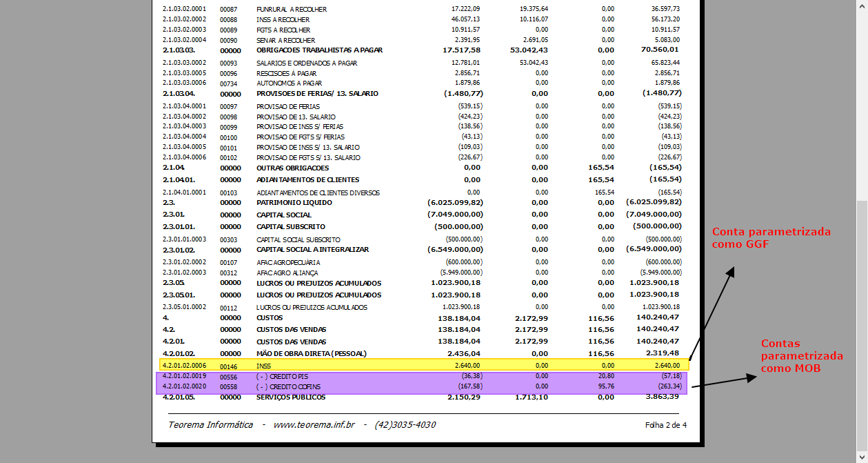This screenshot has width=868, height=463.
Task: Select the FUNRURAL A RECOLHER row label
Action: [292, 10]
